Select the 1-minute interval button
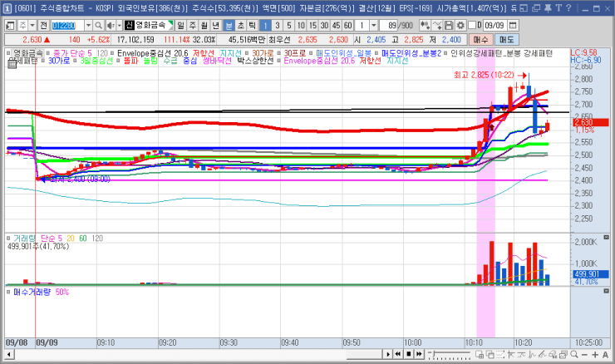 click(x=265, y=26)
